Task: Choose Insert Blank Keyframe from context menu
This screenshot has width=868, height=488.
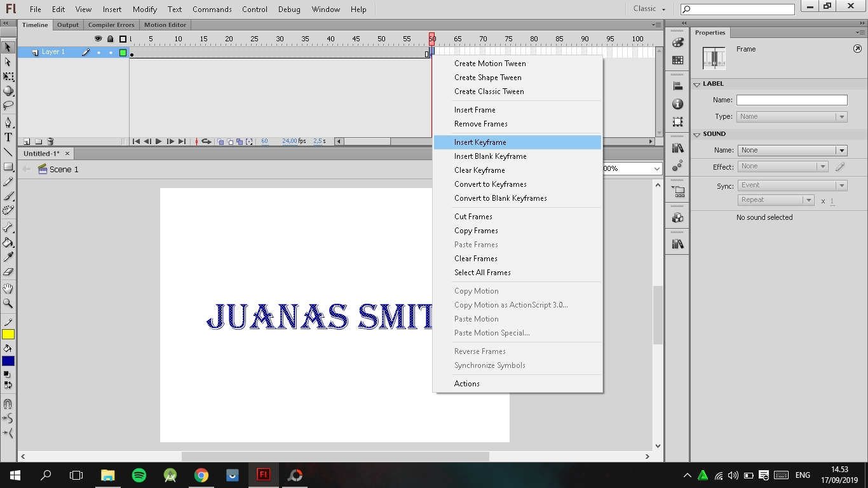Action: pos(489,156)
